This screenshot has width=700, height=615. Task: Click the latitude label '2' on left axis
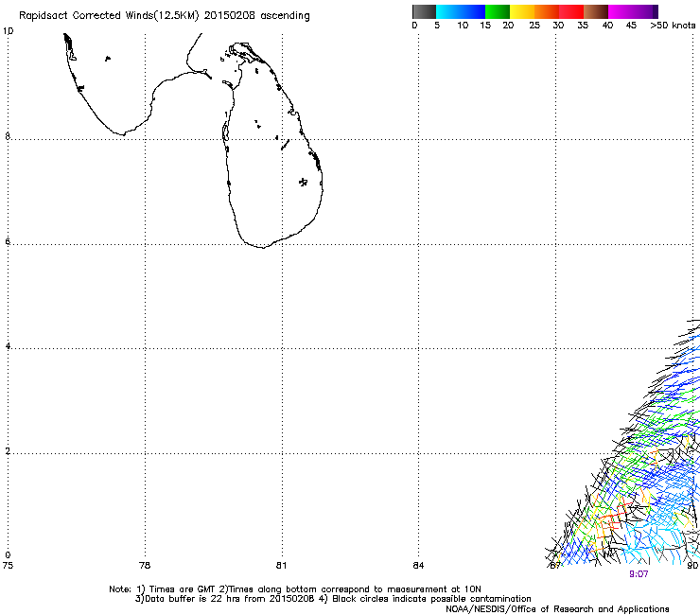[8, 451]
